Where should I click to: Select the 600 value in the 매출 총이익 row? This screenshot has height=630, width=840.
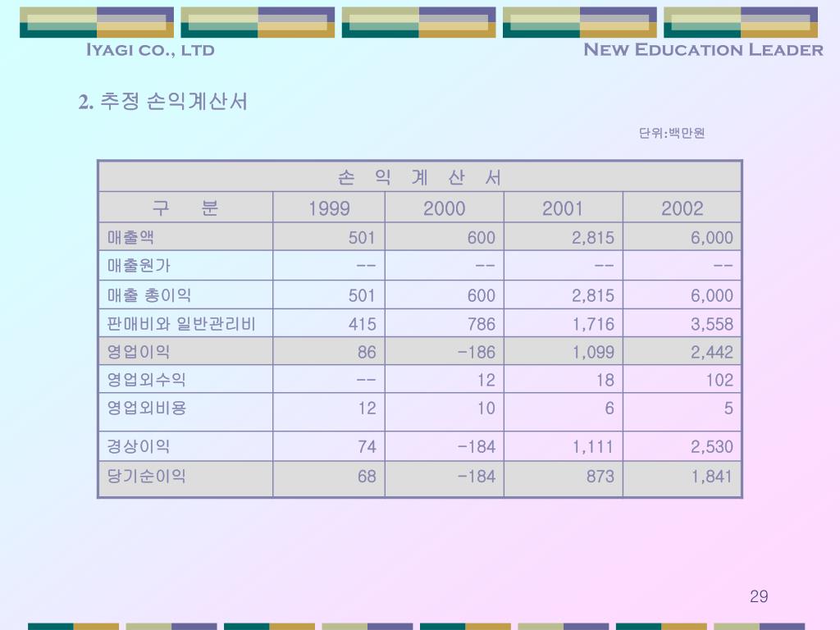[481, 295]
